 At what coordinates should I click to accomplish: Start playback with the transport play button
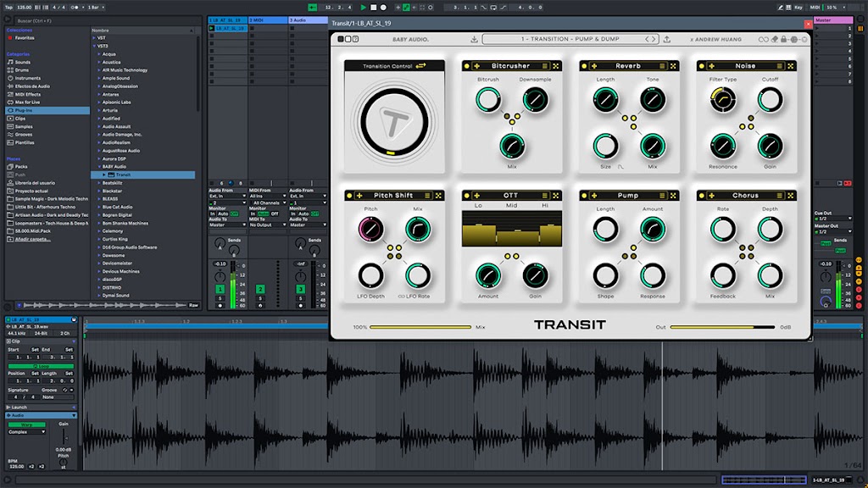point(363,7)
